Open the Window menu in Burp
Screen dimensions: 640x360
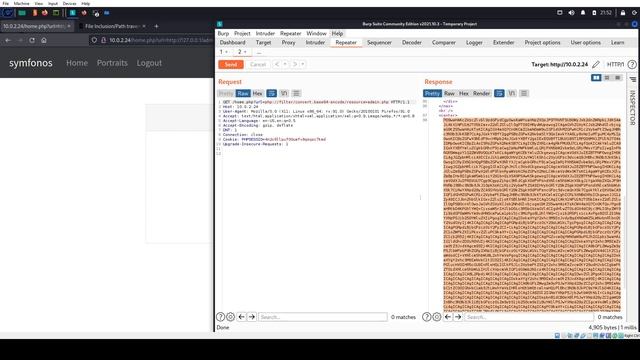point(316,33)
